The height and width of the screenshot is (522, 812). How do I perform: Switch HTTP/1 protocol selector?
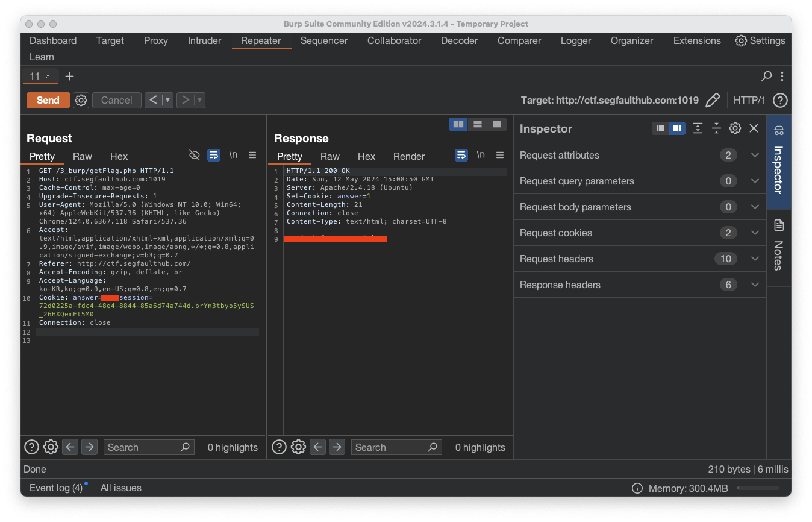(749, 100)
